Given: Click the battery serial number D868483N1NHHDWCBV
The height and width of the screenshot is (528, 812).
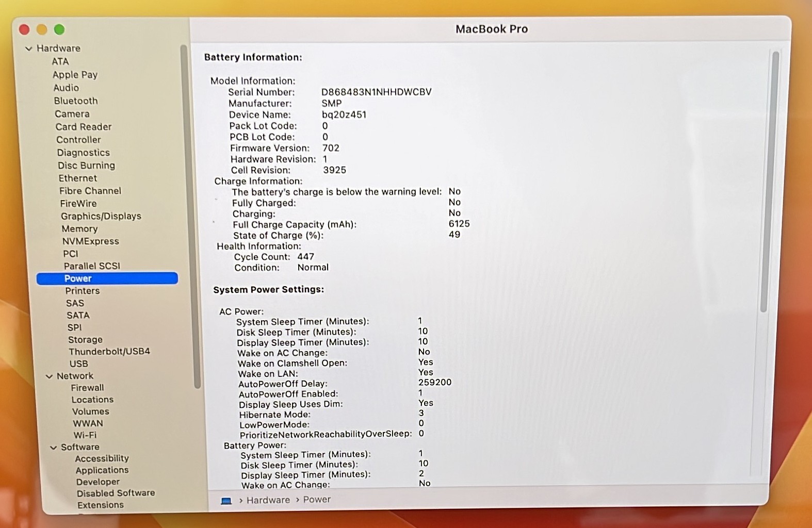Looking at the screenshot, I should [x=376, y=92].
